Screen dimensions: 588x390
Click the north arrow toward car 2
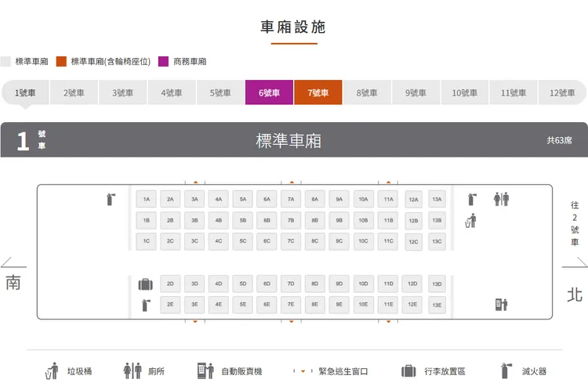click(x=575, y=262)
